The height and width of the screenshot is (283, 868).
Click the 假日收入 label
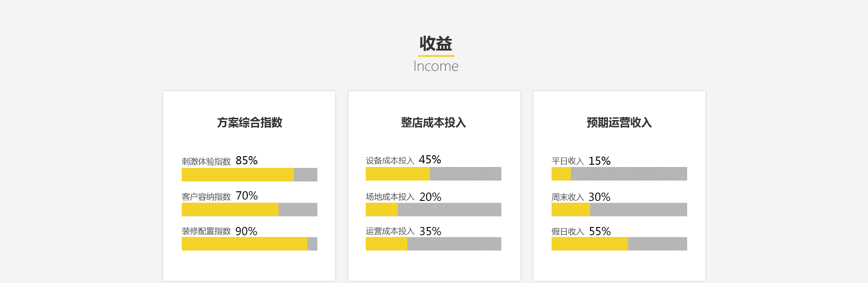(568, 232)
